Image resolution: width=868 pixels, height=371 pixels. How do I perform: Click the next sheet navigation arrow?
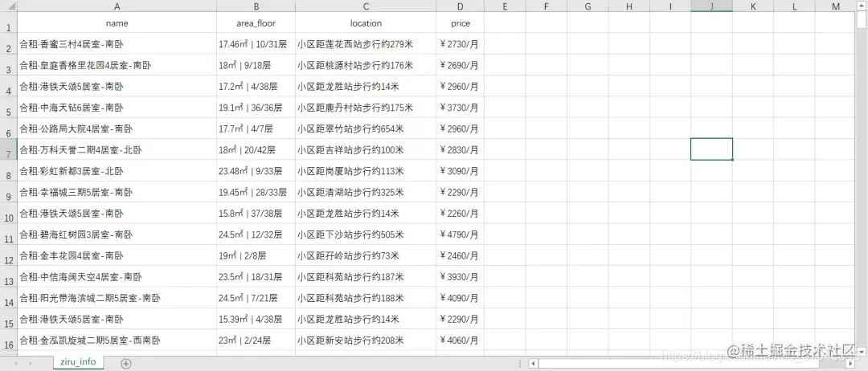31,363
